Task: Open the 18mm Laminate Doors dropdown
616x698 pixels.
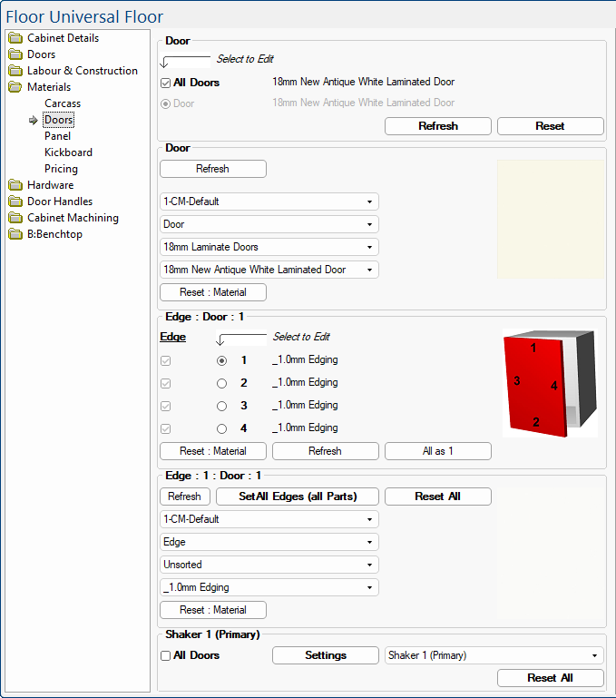Action: pyautogui.click(x=269, y=247)
